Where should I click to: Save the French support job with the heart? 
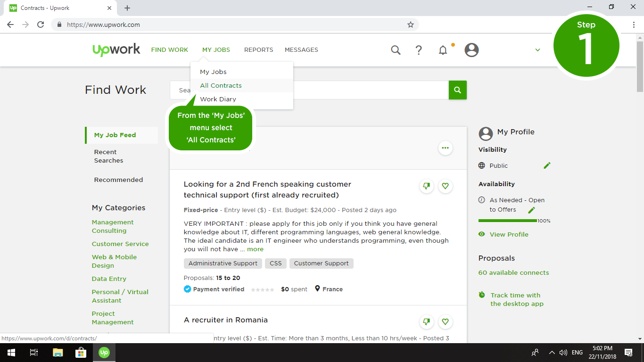click(445, 186)
